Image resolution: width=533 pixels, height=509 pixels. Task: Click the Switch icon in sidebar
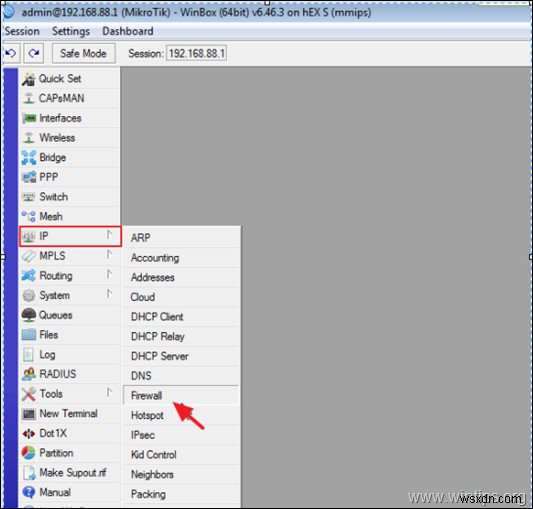(29, 197)
